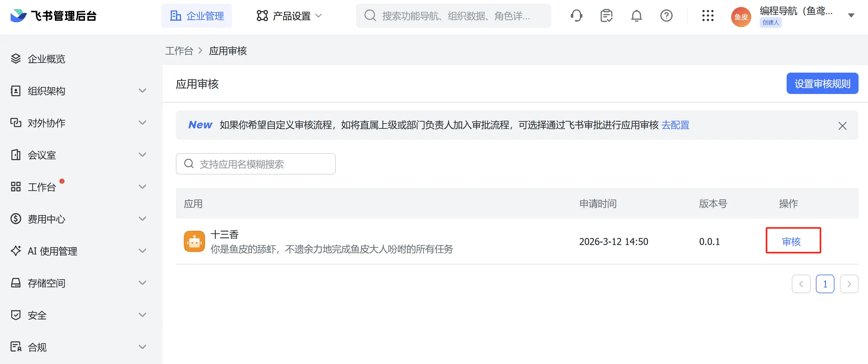
Task: Focus the app name fuzzy search field
Action: click(x=256, y=164)
